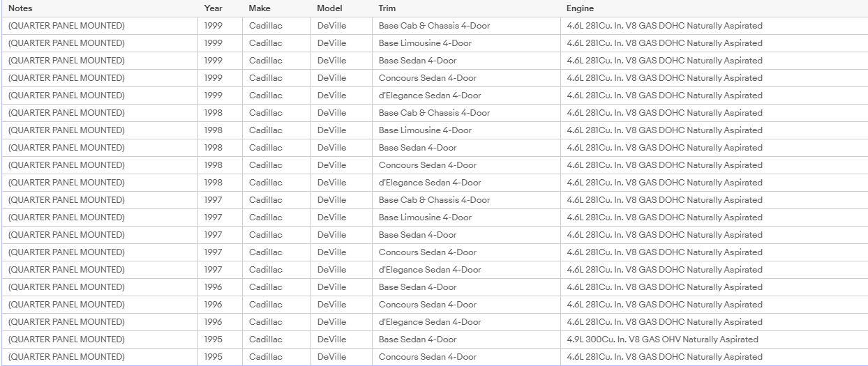
Task: Click the Notes column header
Action: pyautogui.click(x=100, y=8)
